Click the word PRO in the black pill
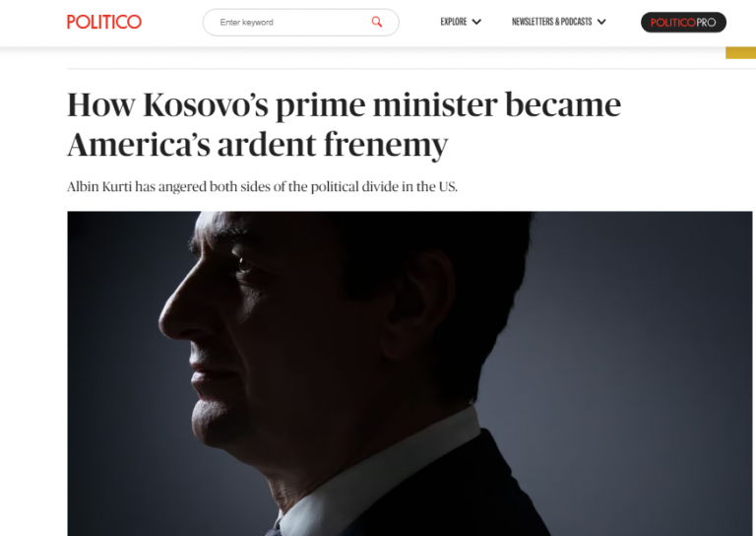 706,23
